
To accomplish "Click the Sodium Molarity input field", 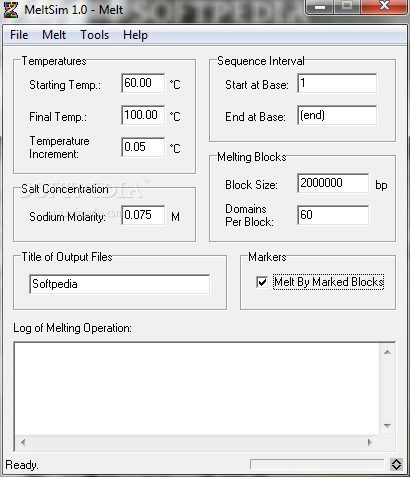I will click(143, 215).
